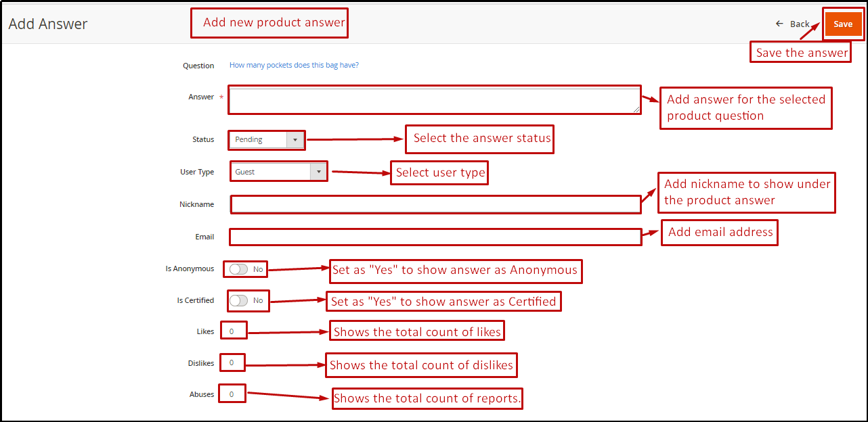Screen dimensions: 868x422
Task: Select the Nickname input field
Action: tap(433, 204)
